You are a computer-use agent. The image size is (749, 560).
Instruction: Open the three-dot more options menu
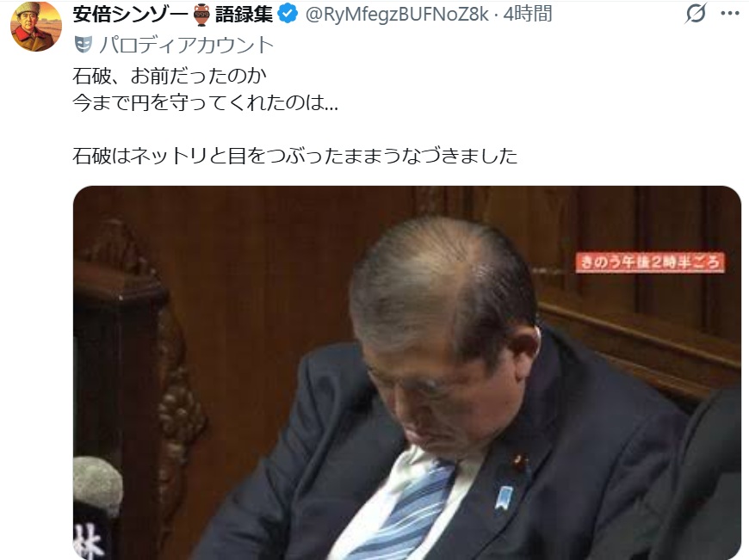pos(730,14)
